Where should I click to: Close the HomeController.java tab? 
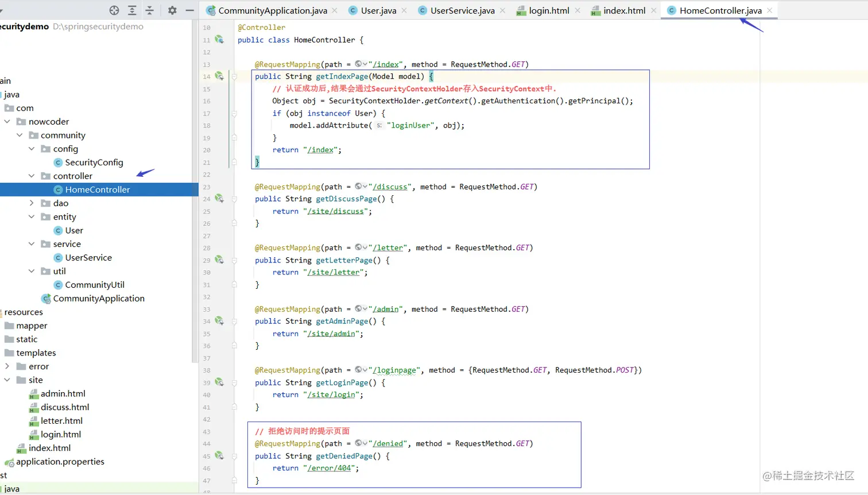(x=770, y=10)
